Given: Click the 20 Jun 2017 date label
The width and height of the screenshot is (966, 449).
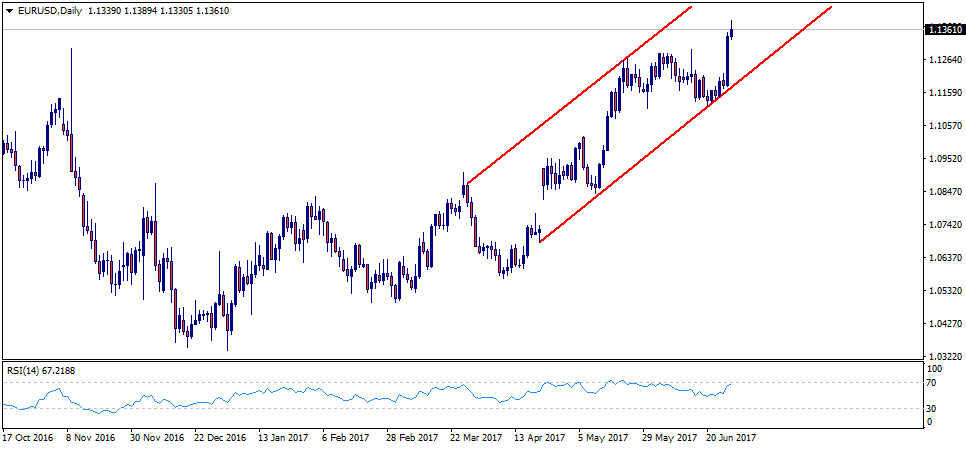Looking at the screenshot, I should click(x=732, y=437).
